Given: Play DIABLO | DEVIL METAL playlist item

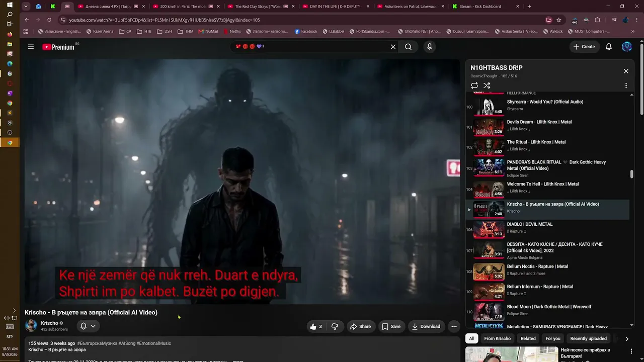Looking at the screenshot, I should pos(547,229).
